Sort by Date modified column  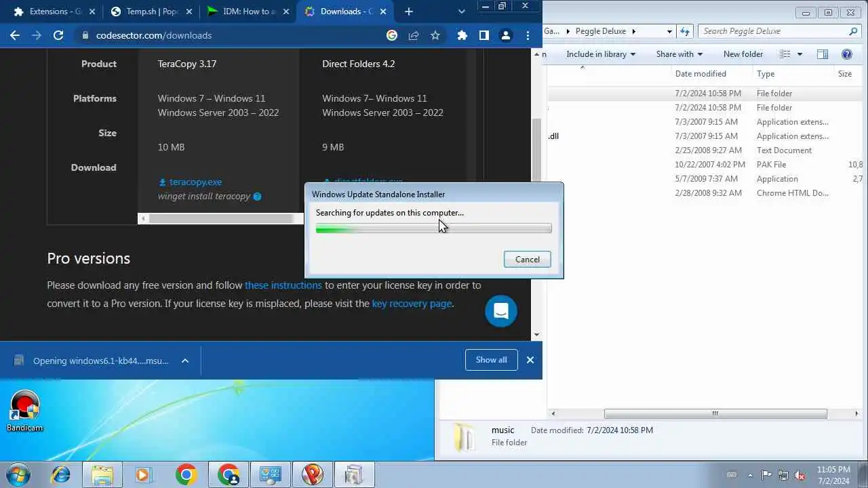(x=701, y=74)
